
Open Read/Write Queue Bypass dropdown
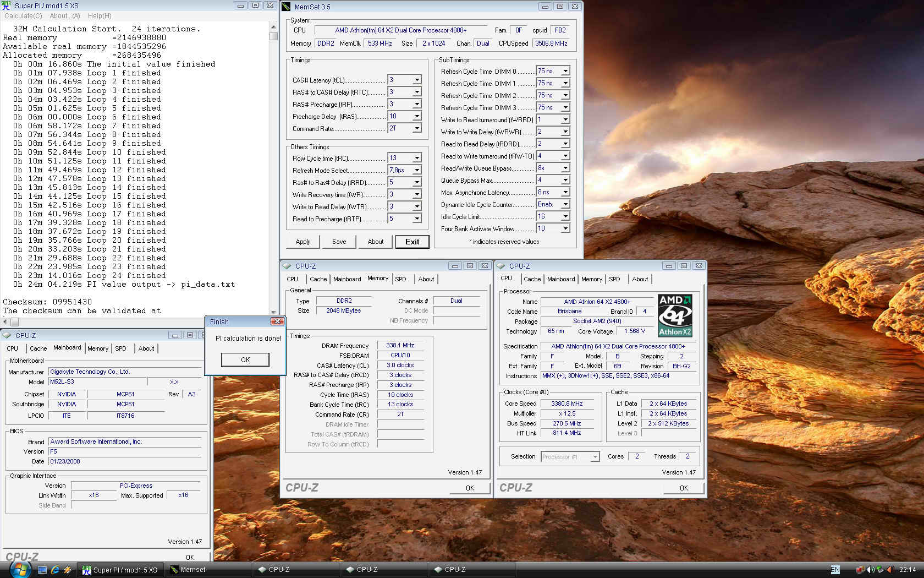point(565,168)
